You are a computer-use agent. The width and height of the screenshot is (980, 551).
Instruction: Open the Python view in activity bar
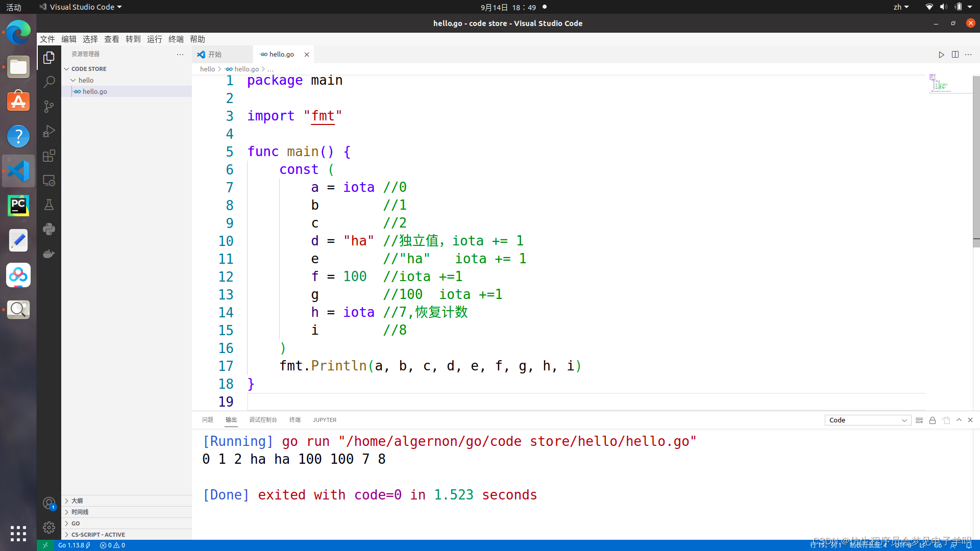coord(49,229)
